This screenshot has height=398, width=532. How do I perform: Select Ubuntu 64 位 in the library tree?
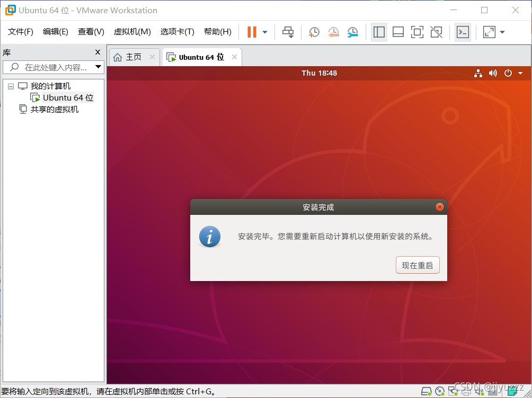68,97
